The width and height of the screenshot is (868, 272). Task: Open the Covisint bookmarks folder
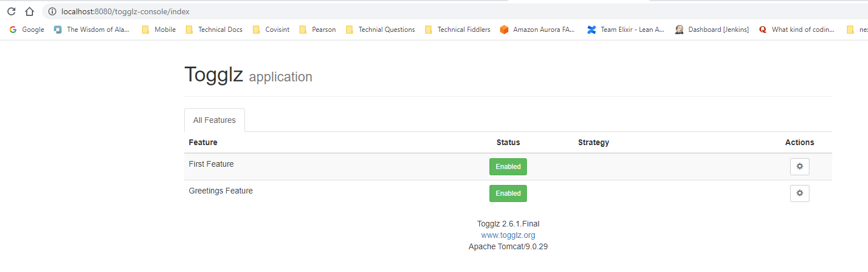point(271,30)
